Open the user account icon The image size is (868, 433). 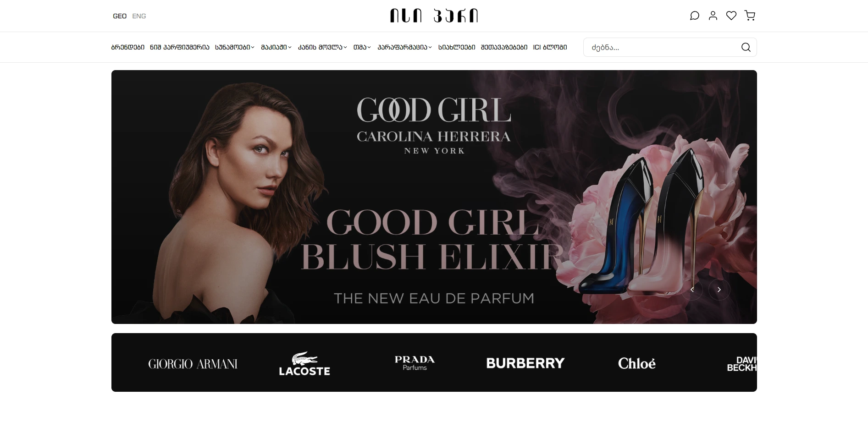[x=713, y=16]
